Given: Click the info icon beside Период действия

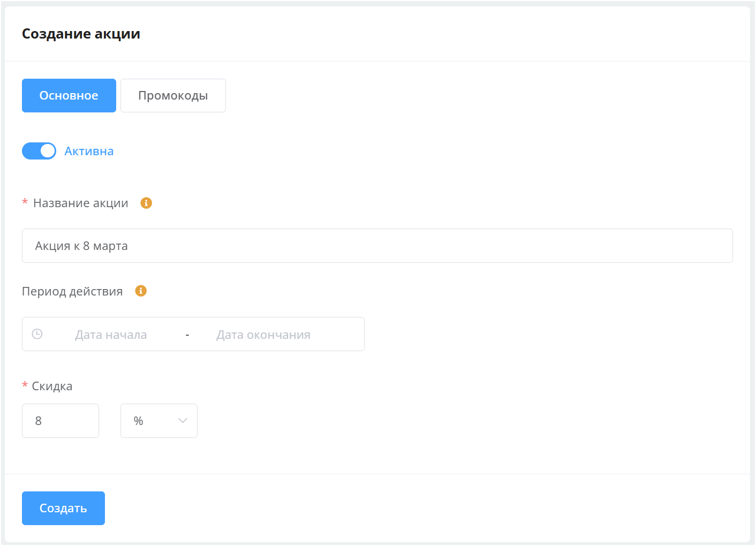Looking at the screenshot, I should pyautogui.click(x=141, y=291).
